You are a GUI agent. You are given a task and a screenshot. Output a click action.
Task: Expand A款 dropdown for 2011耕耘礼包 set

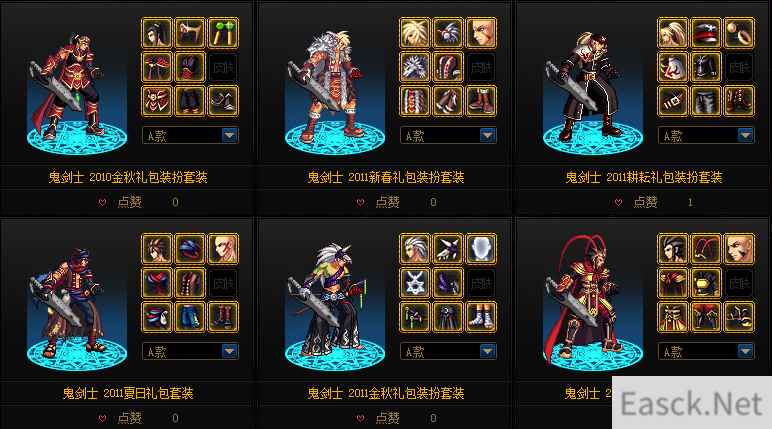745,135
